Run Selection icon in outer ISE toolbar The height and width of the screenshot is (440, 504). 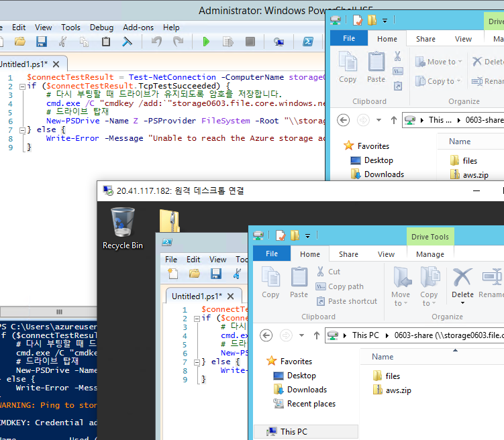tap(228, 42)
